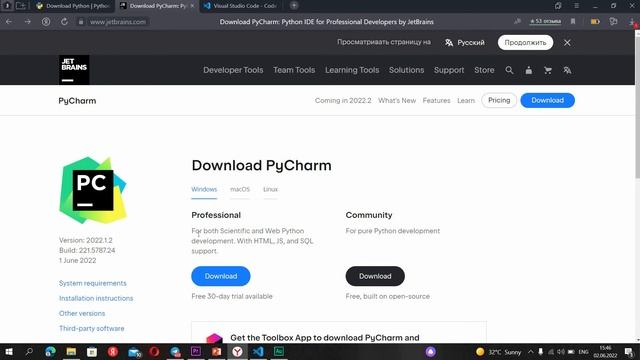The height and width of the screenshot is (360, 640).
Task: Open File Explorer from taskbar
Action: tap(71, 351)
